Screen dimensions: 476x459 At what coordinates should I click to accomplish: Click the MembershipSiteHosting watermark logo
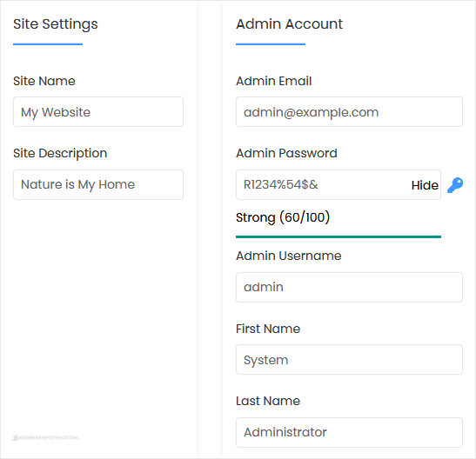[x=46, y=437]
